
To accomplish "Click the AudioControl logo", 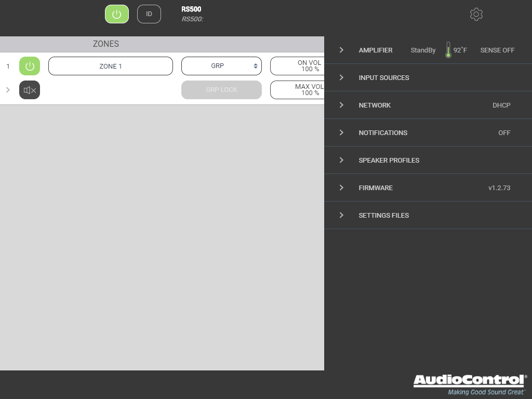I will click(470, 384).
